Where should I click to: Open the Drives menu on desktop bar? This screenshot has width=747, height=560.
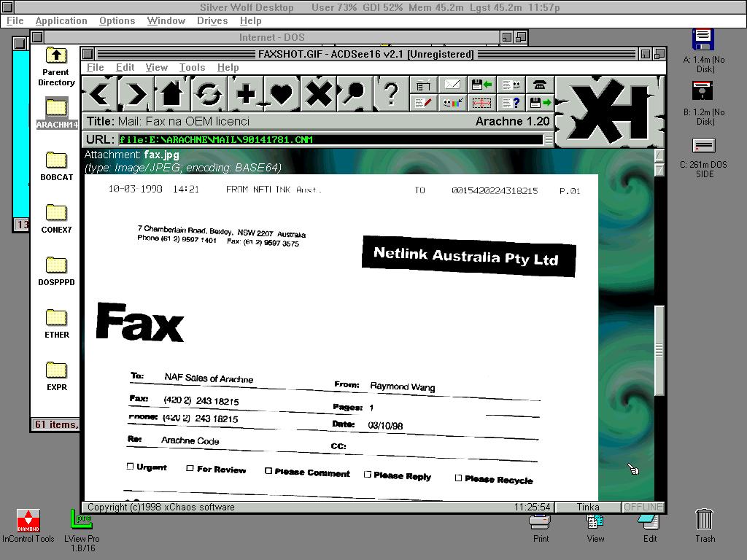pyautogui.click(x=212, y=20)
